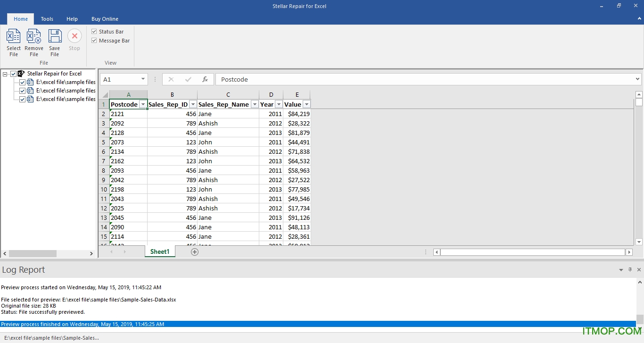
Task: Click the Remove File icon
Action: tap(34, 37)
